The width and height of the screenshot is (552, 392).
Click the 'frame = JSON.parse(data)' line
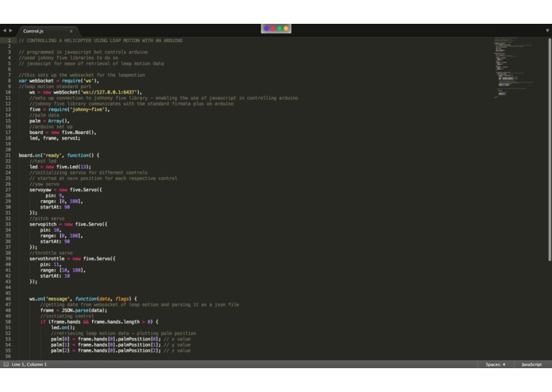click(74, 310)
